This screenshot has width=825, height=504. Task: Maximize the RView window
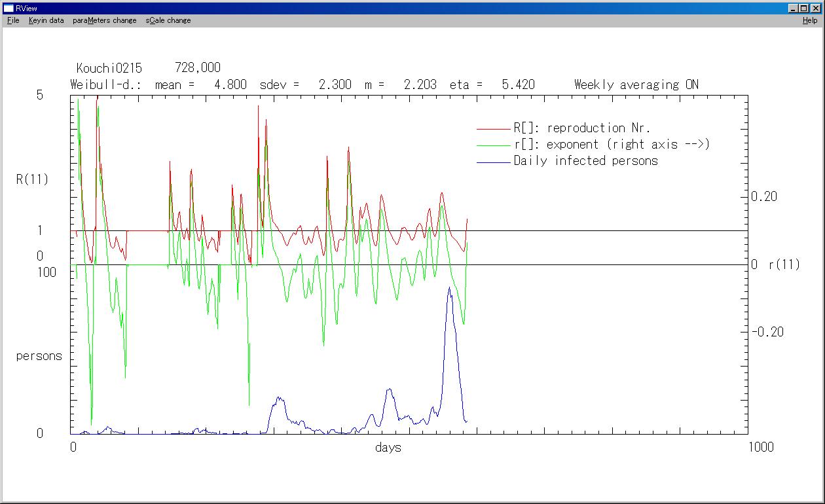click(804, 8)
